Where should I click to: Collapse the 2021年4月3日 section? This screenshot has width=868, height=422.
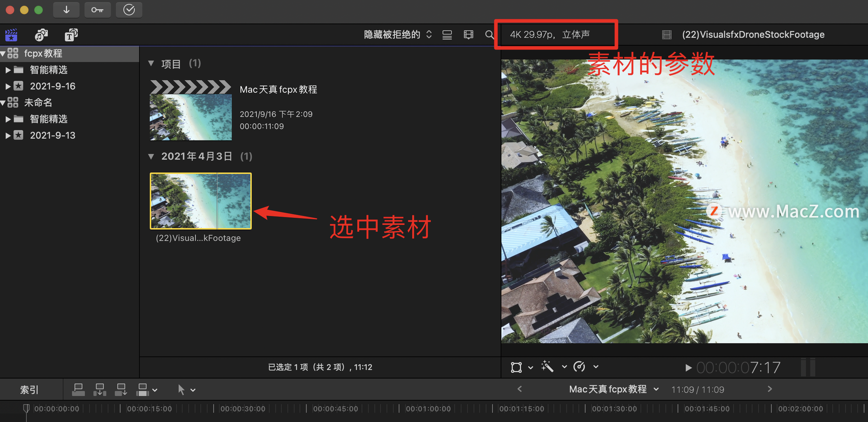tap(151, 157)
